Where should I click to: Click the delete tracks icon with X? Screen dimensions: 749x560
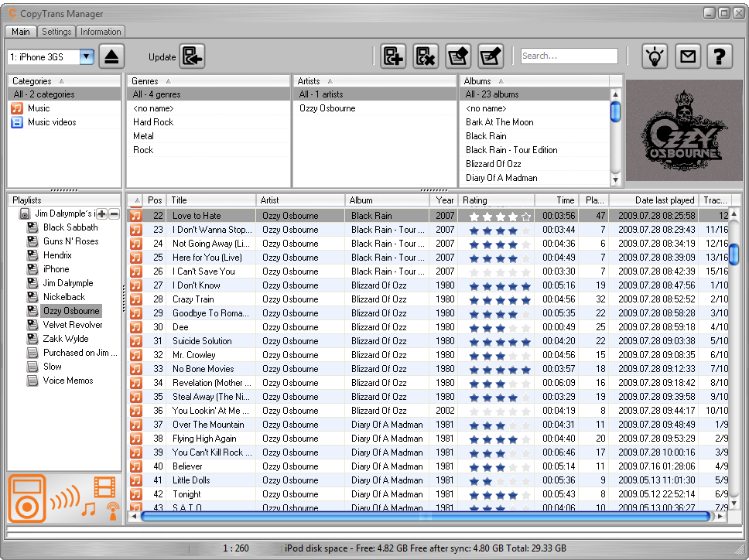click(x=426, y=56)
